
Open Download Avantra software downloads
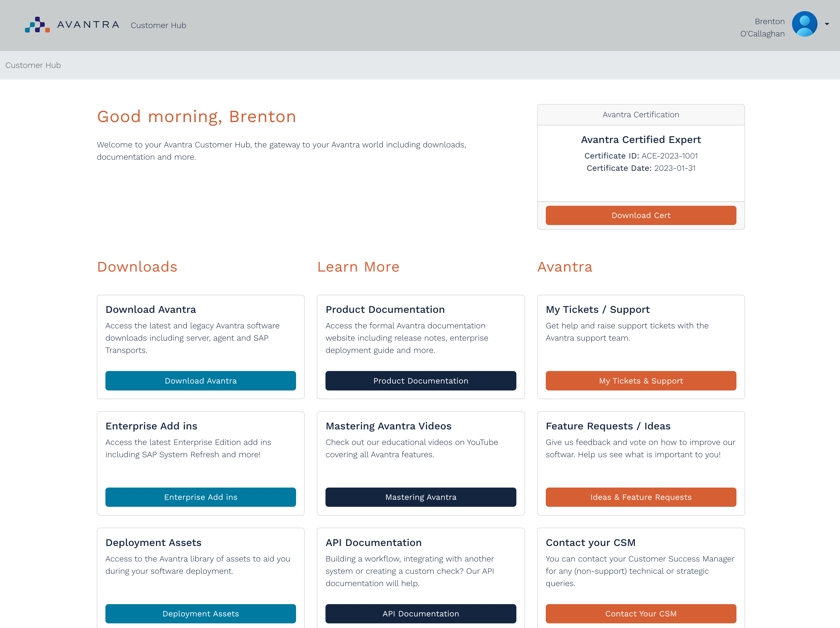pyautogui.click(x=201, y=380)
